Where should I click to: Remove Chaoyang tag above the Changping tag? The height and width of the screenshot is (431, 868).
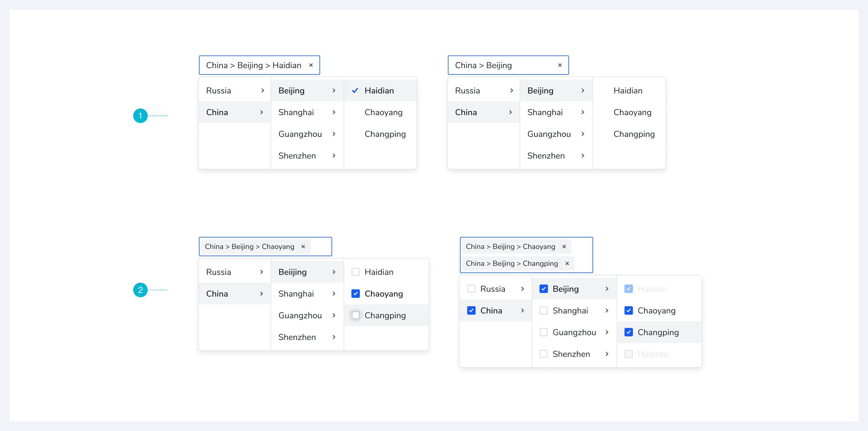pos(564,246)
